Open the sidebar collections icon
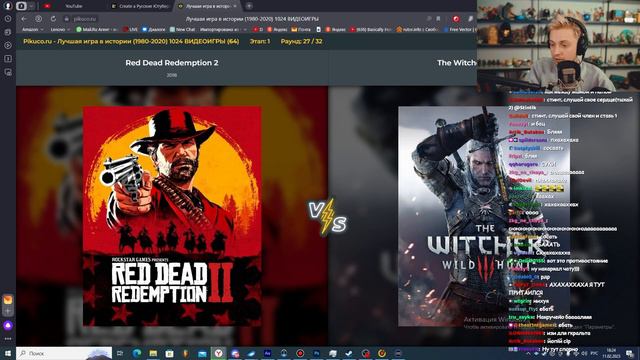Viewport: 640px width, 360px height. pyautogui.click(x=8, y=32)
